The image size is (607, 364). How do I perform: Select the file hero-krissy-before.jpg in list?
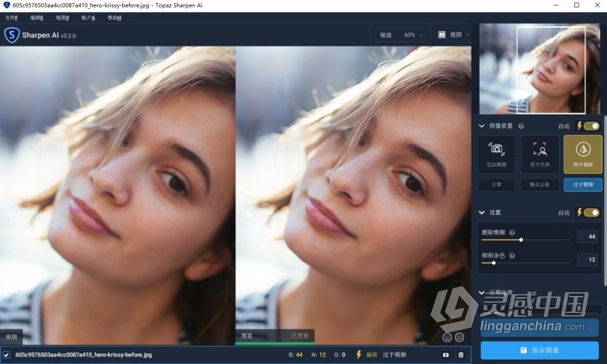coord(84,355)
